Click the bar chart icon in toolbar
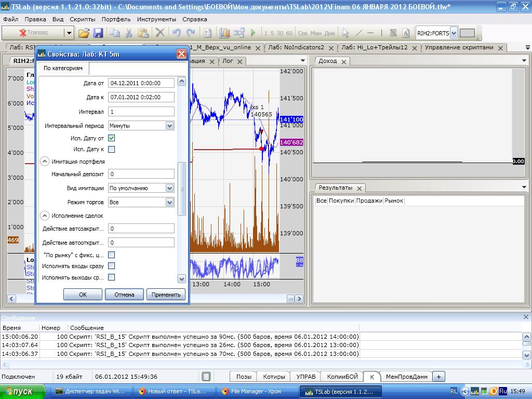Viewport: 532px width, 399px height. click(224, 33)
